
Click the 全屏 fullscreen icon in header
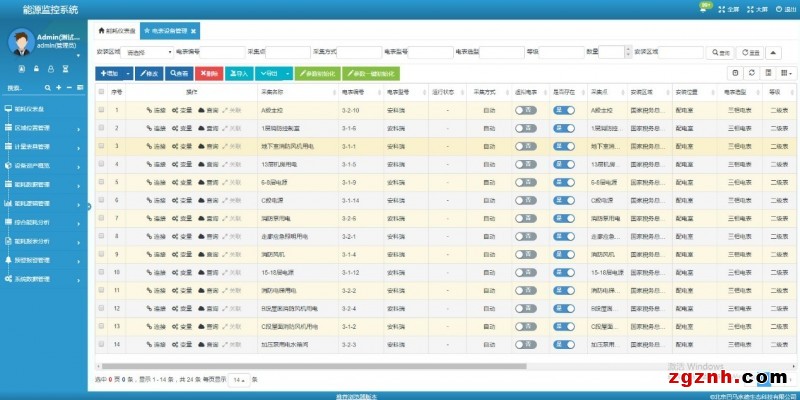click(x=725, y=9)
